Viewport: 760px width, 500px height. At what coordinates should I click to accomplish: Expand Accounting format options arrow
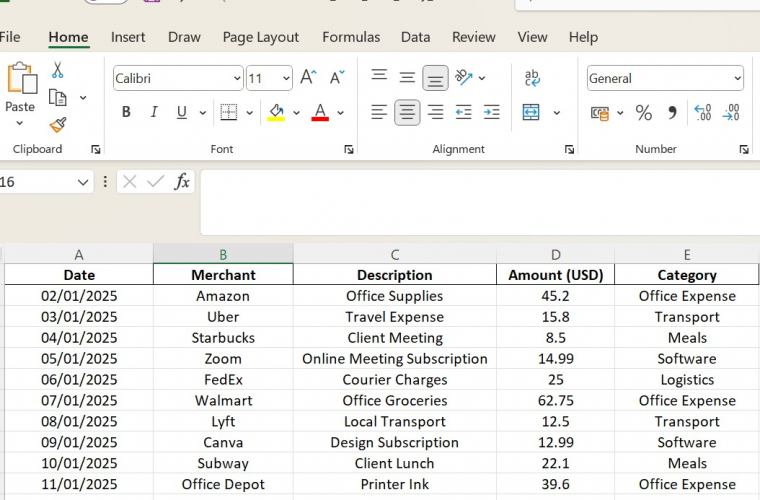pyautogui.click(x=620, y=113)
